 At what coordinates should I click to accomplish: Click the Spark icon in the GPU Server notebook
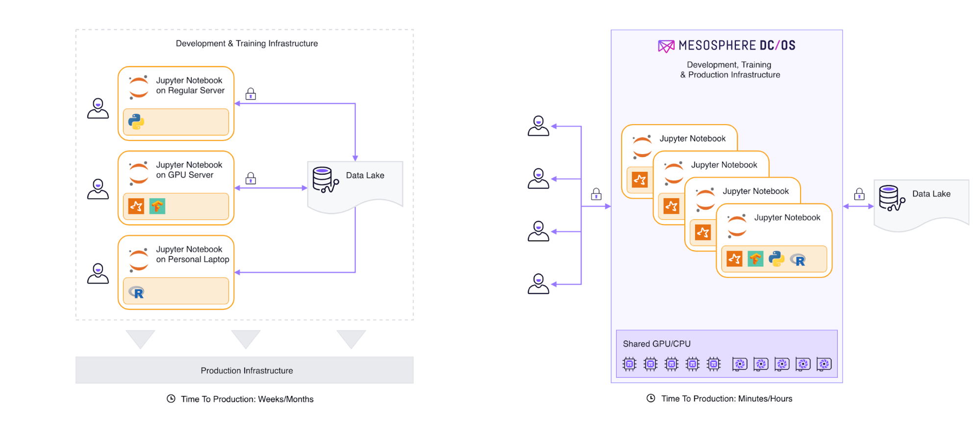point(136,206)
